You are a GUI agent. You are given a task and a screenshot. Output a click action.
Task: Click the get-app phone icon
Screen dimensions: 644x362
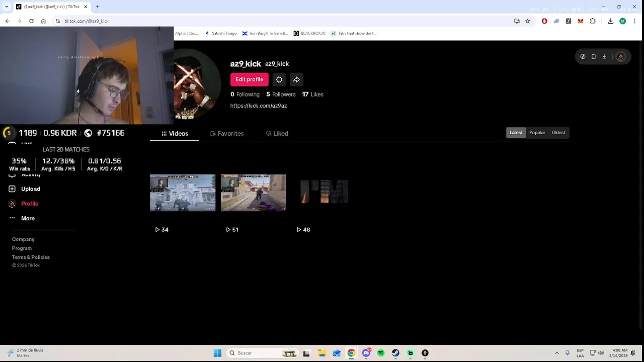pos(593,56)
